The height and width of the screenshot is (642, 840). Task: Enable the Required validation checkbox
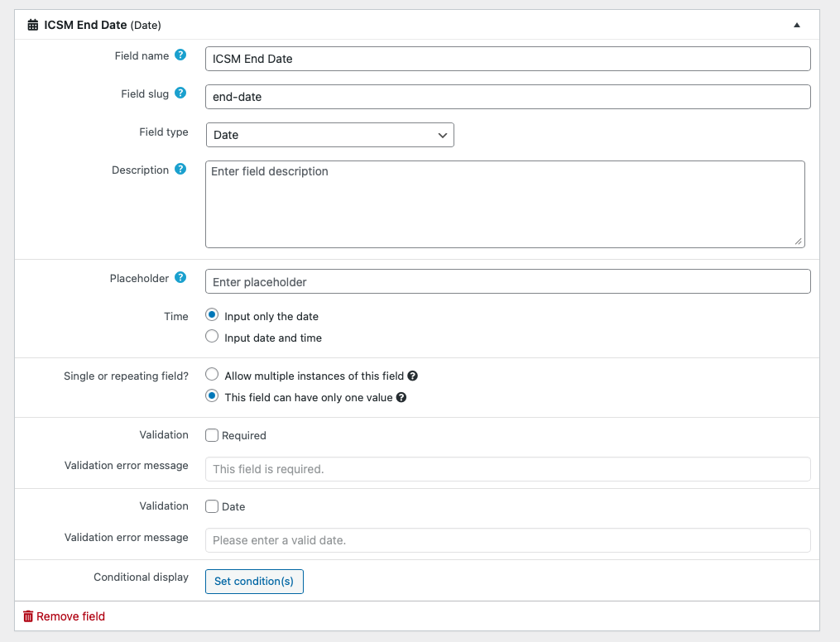pos(212,435)
